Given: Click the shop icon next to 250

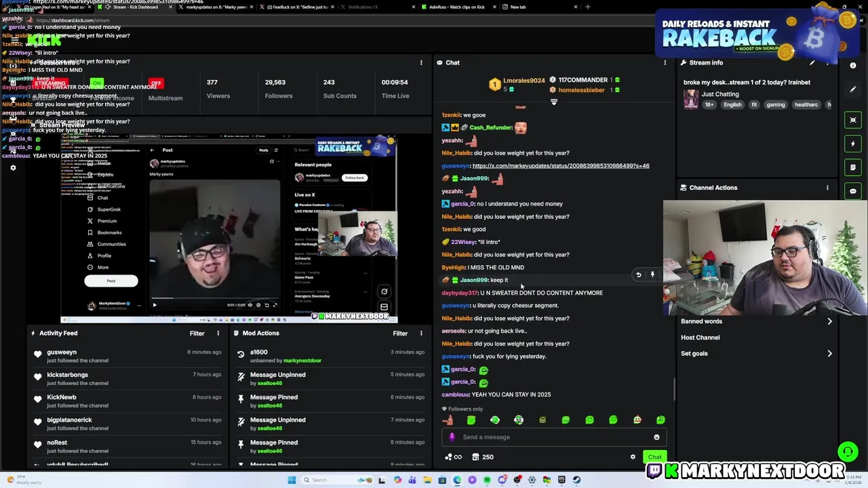Looking at the screenshot, I should pos(475,457).
